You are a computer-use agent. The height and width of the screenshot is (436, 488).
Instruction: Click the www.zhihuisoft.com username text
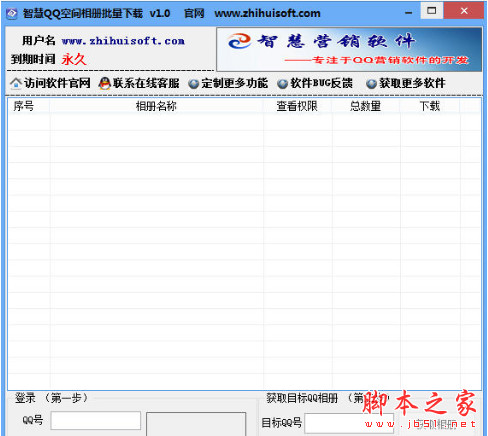click(x=123, y=41)
